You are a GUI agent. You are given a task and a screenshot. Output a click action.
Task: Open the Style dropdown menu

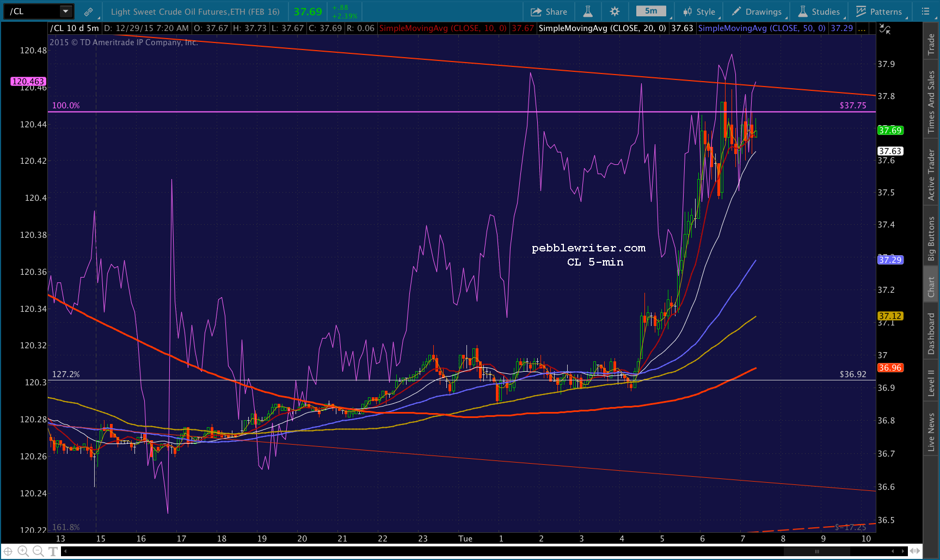(699, 11)
